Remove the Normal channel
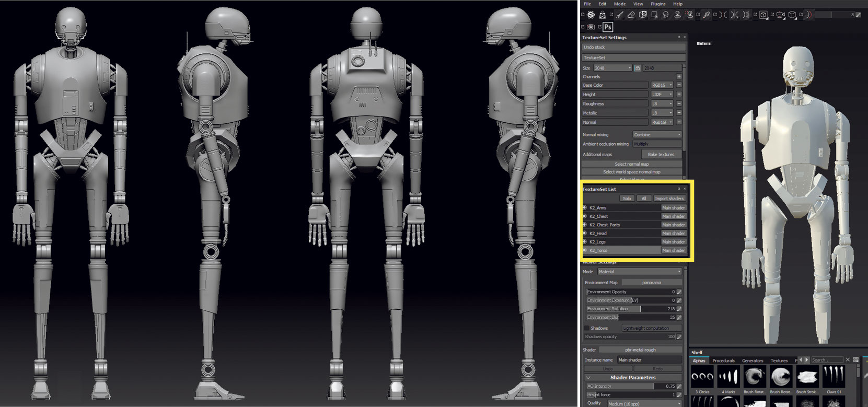This screenshot has width=868, height=407. [679, 122]
